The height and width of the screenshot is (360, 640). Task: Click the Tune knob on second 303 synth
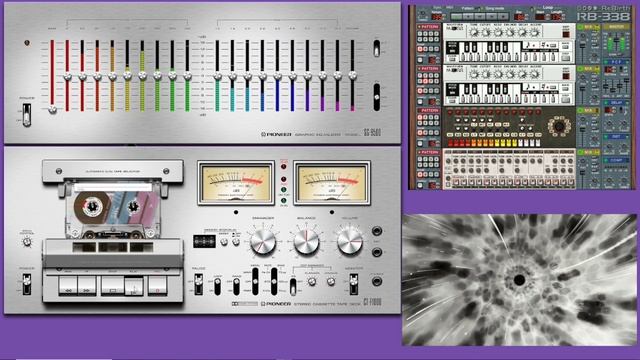[x=474, y=74]
